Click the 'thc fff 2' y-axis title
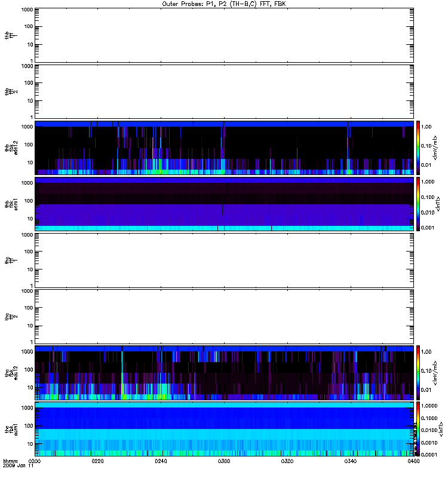Viewport: 448px width, 478px height. click(x=11, y=317)
